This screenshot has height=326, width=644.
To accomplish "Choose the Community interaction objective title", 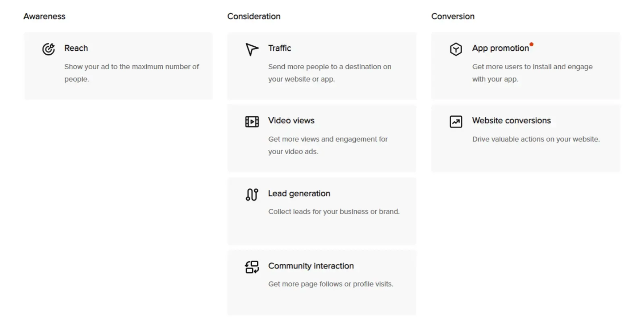I will pos(311,266).
